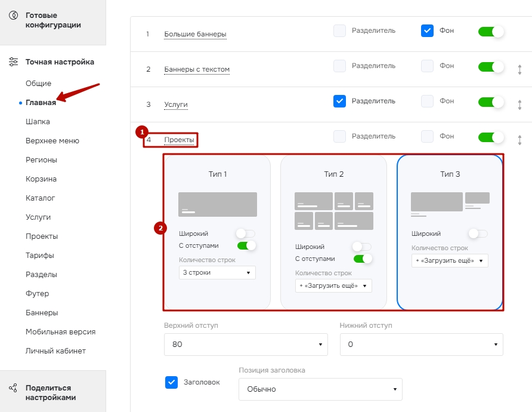Click the reorder arrows icon for Услуги row
This screenshot has height=412, width=532.
point(519,104)
